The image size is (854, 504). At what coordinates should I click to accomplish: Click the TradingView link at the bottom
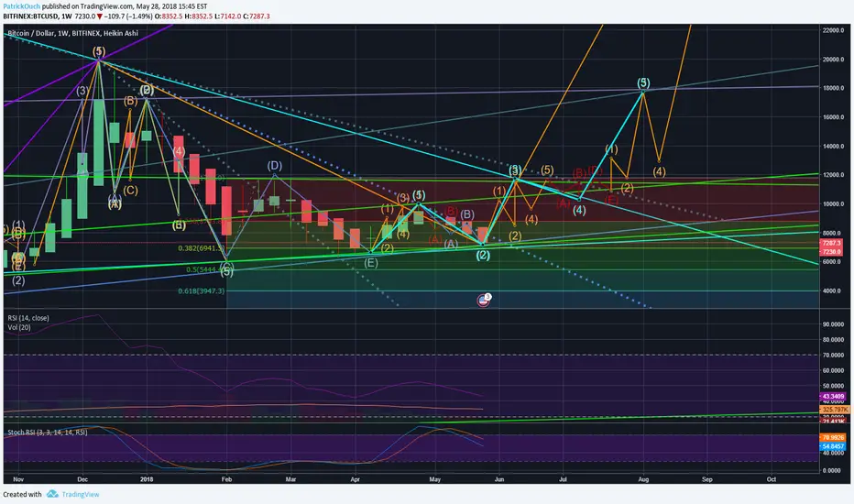(81, 494)
